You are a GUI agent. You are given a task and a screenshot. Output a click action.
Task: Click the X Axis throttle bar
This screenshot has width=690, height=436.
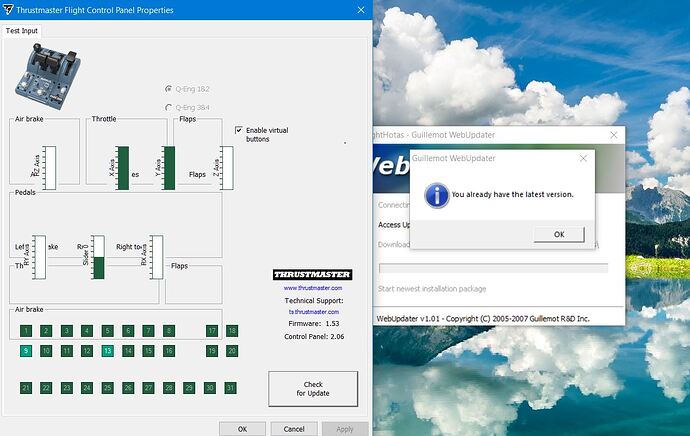(x=123, y=168)
